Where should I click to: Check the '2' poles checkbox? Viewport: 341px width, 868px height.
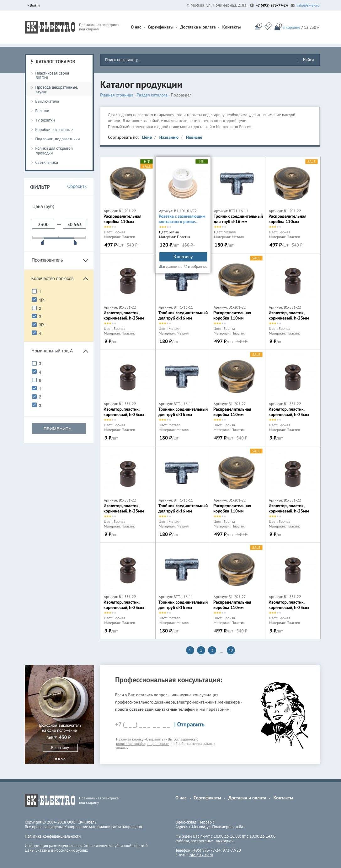(35, 308)
